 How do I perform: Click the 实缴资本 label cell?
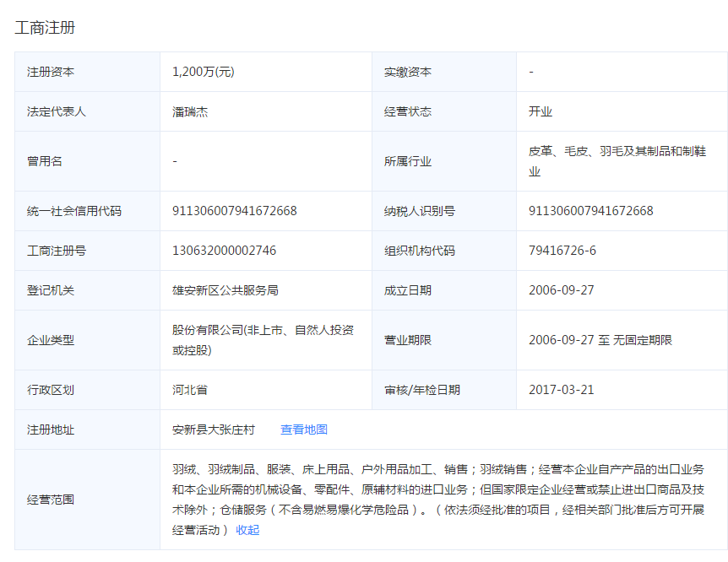(x=444, y=72)
